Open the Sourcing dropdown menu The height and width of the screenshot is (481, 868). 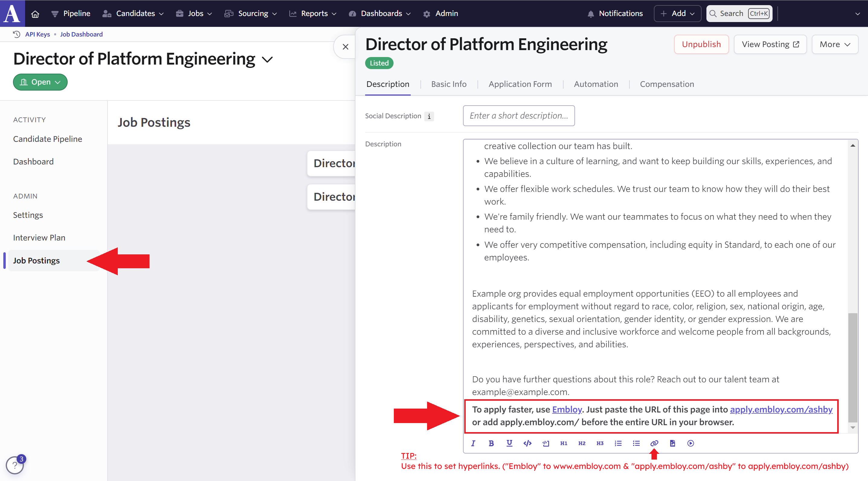point(251,14)
